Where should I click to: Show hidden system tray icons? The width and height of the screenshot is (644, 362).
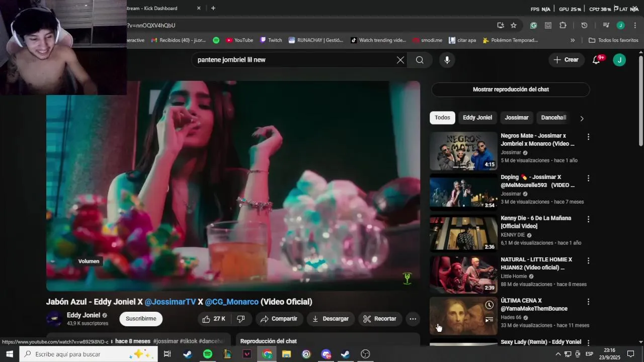point(558,354)
